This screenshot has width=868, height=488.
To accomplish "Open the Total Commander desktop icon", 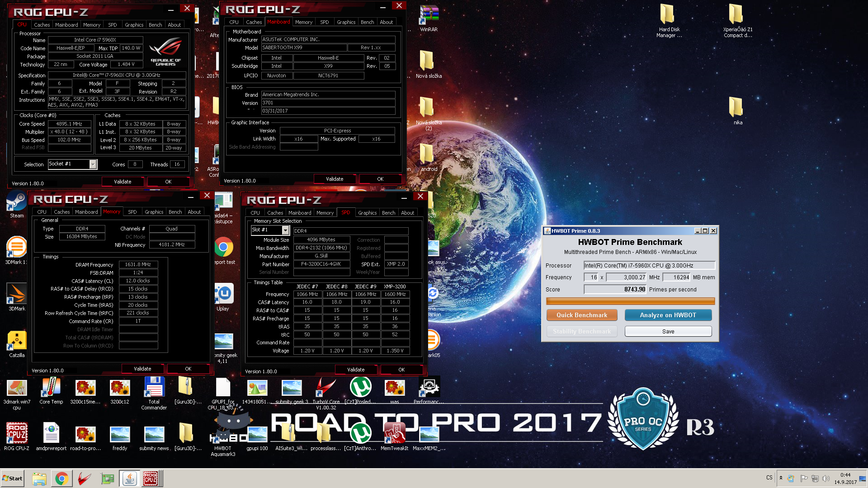I will (154, 393).
